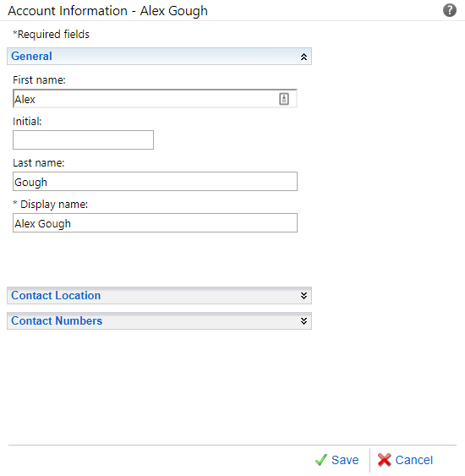Collapse the General section chevron
Image resolution: width=465 pixels, height=476 pixels.
[304, 57]
